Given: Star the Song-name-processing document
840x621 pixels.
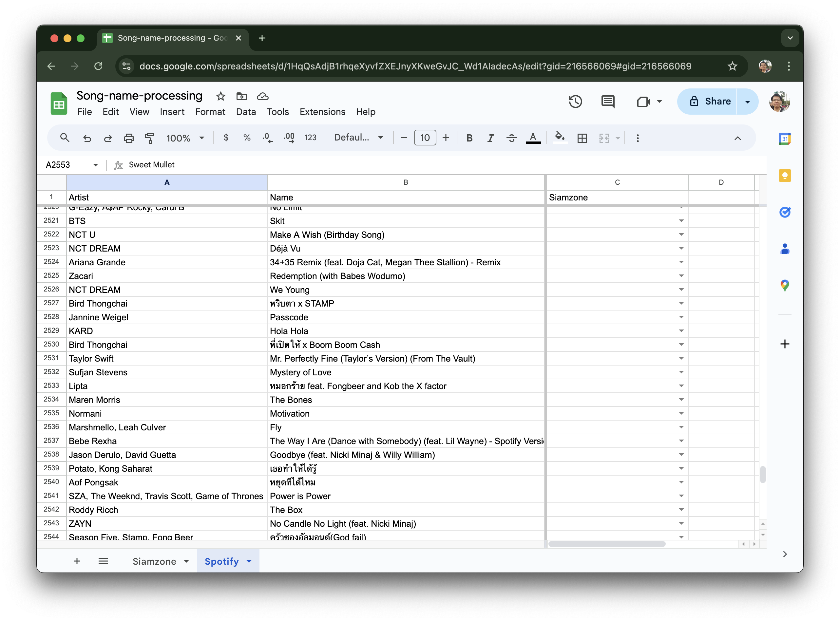Looking at the screenshot, I should 221,97.
